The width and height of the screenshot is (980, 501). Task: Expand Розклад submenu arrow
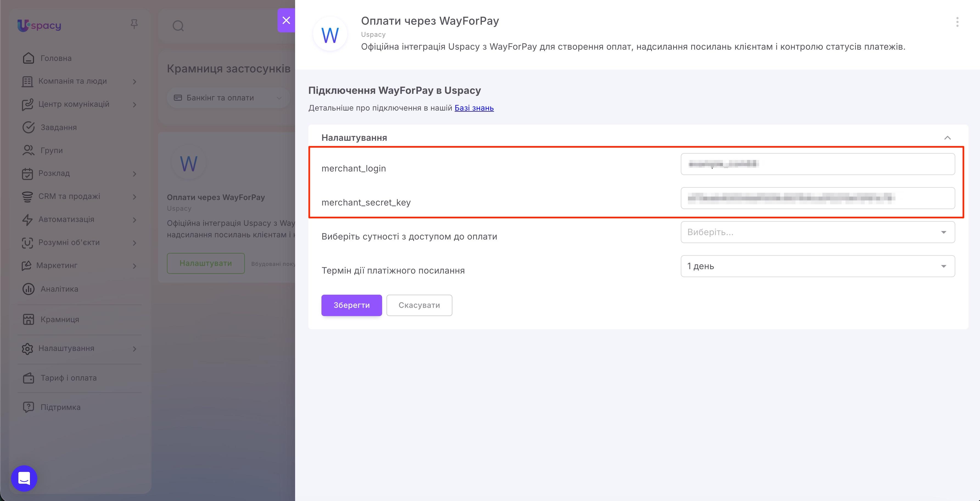tap(134, 174)
